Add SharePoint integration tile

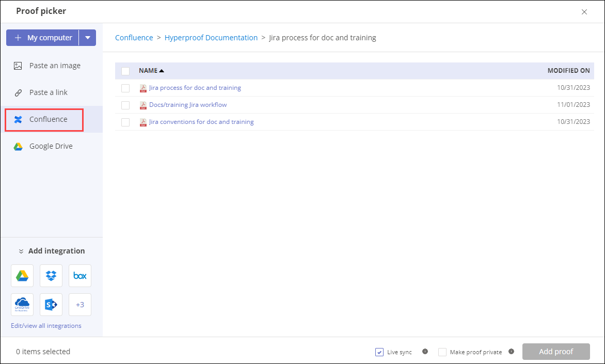point(51,305)
